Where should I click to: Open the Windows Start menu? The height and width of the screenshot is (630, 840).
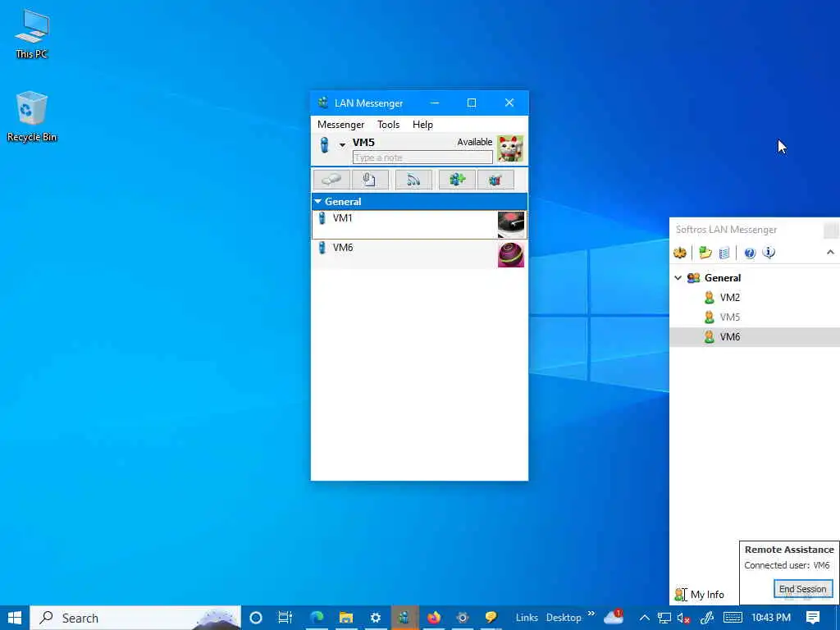pos(15,618)
